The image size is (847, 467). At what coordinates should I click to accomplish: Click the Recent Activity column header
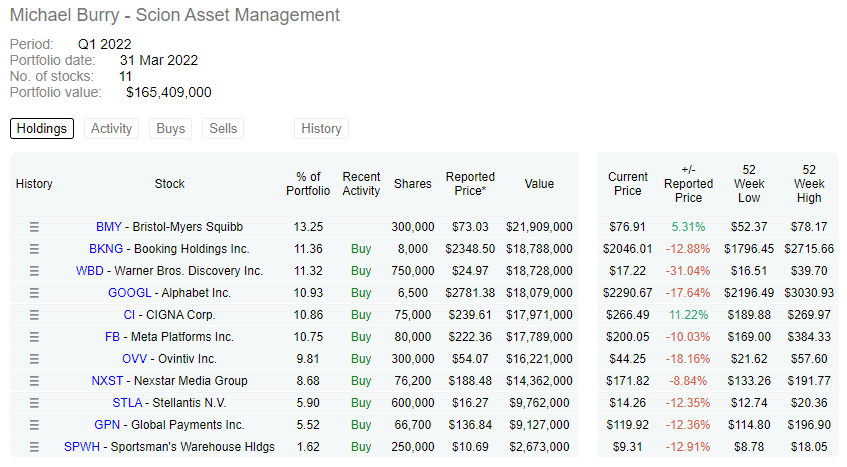pyautogui.click(x=361, y=184)
